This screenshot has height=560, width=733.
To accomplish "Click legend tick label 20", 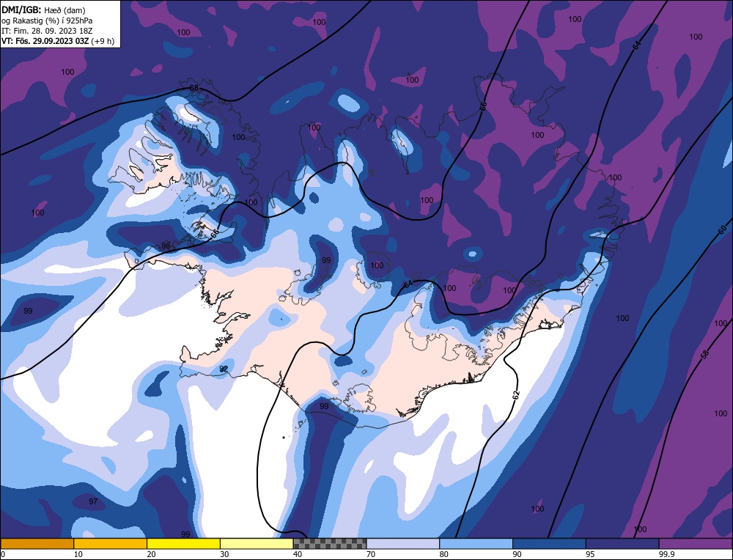I will pos(152,554).
